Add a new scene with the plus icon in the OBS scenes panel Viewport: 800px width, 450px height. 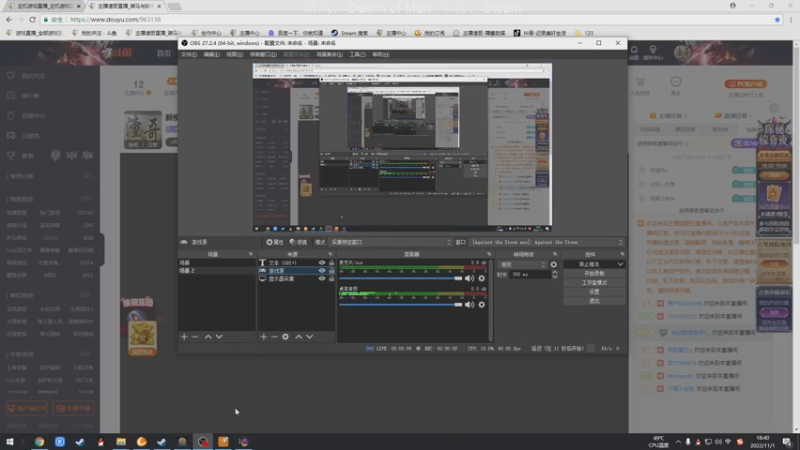click(x=184, y=337)
